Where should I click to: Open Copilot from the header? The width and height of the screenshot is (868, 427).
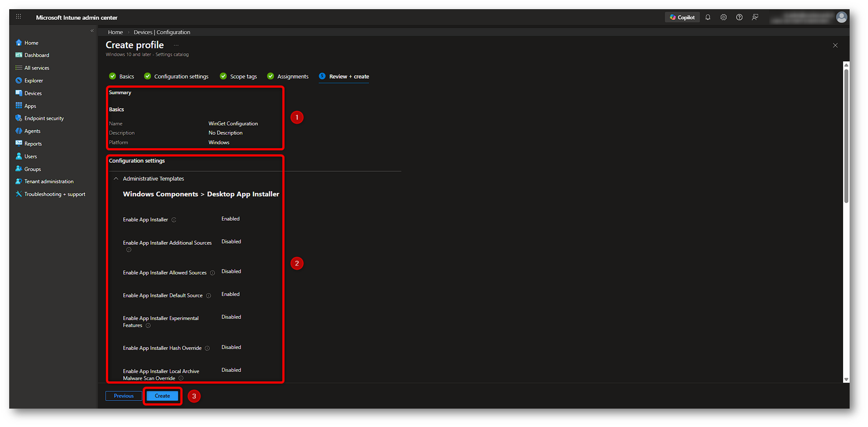[x=682, y=18]
